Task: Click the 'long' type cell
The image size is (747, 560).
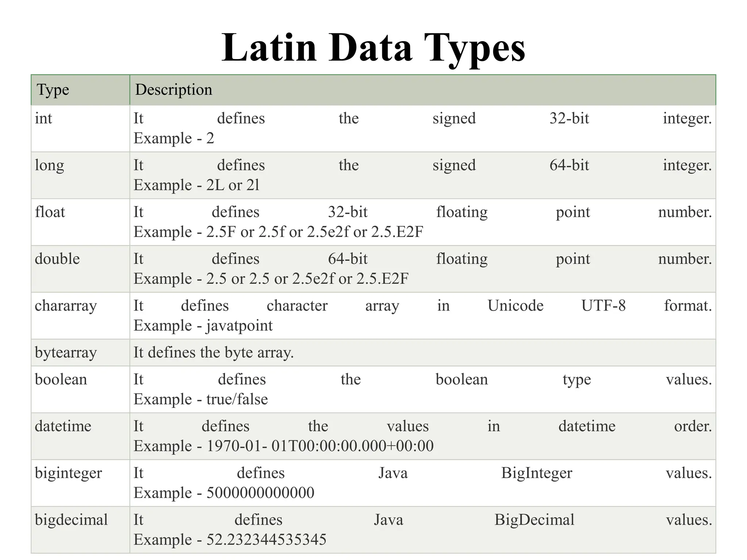Action: tap(80, 175)
